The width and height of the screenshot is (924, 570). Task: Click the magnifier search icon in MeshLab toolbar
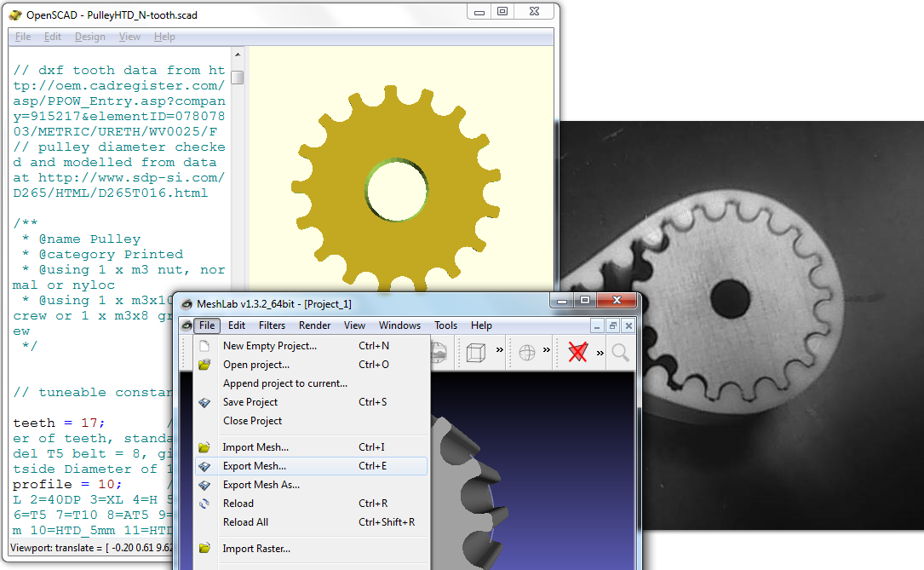(620, 353)
